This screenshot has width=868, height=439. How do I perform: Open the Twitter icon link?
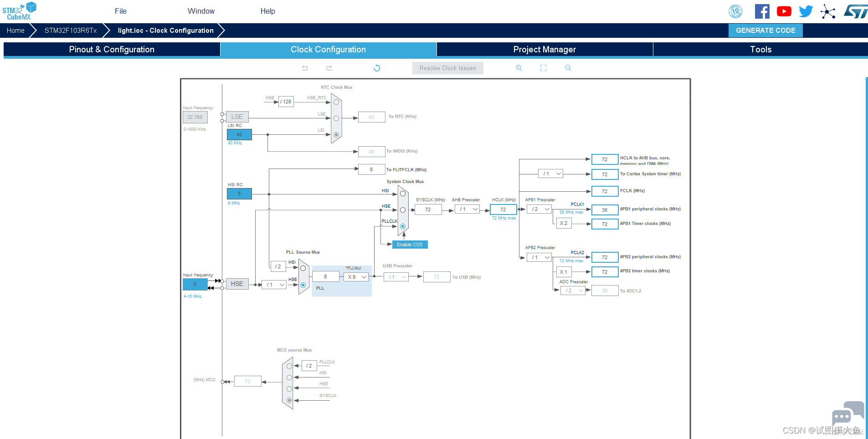(806, 11)
